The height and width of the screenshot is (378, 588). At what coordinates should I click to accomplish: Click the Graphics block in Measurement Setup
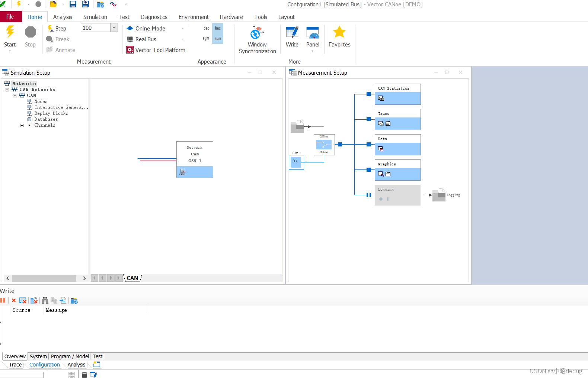click(398, 170)
